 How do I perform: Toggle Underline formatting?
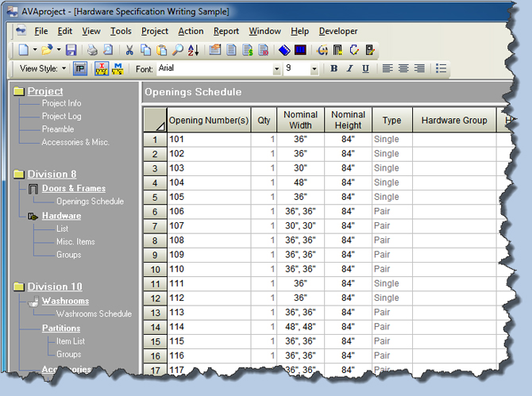[x=365, y=69]
